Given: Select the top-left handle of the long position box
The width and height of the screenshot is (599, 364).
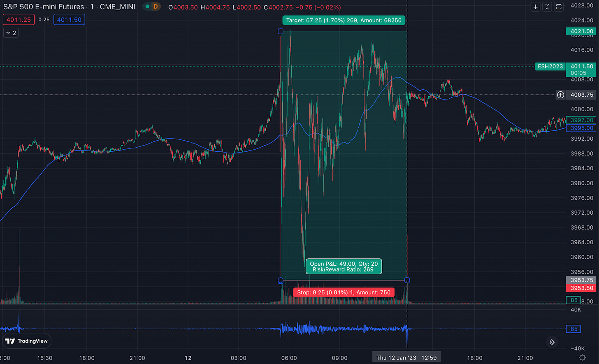Looking at the screenshot, I should 281,31.
